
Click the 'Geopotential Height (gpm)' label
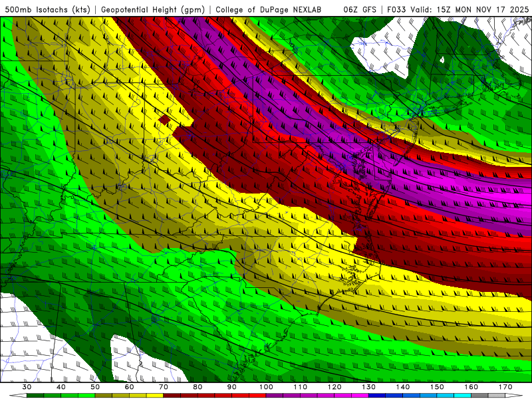153,9
